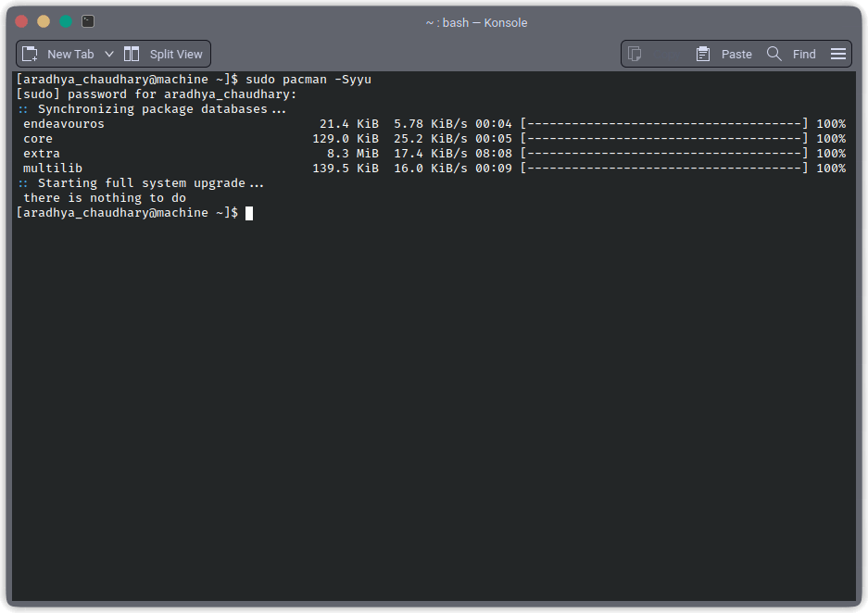Click the 'endeavouros' repository row
Viewport: 868px width, 613px height.
click(x=434, y=124)
